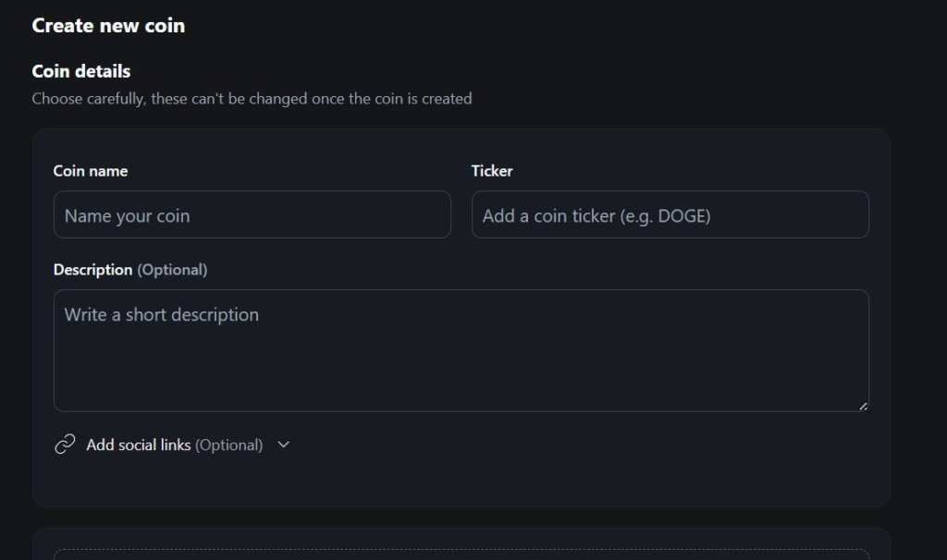Click the dashed-border area below the details card
Screen dimensions: 947x560
pyautogui.click(x=461, y=554)
